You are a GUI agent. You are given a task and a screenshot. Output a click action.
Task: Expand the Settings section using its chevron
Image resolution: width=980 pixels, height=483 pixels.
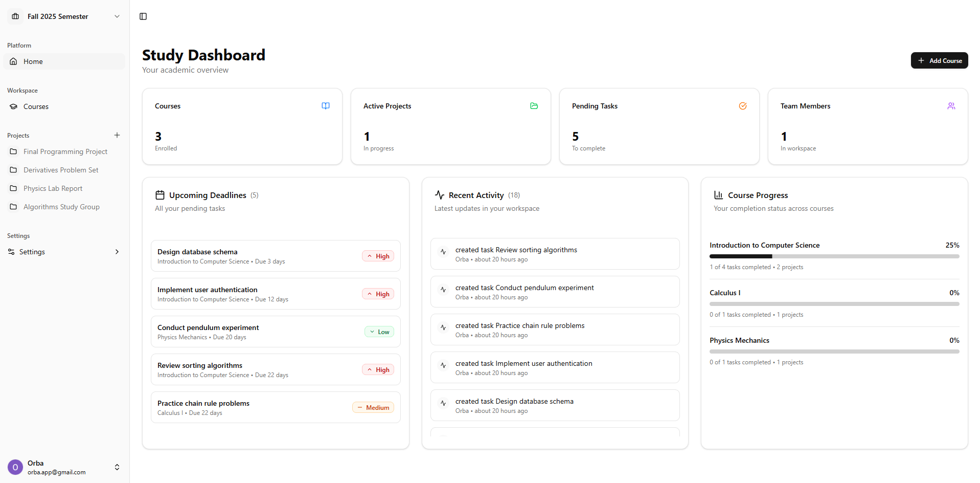117,251
